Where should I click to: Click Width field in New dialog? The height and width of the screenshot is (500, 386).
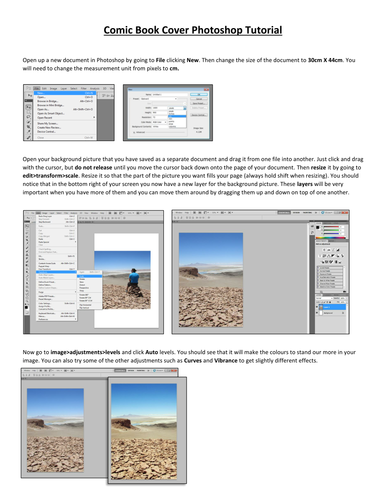coord(160,108)
